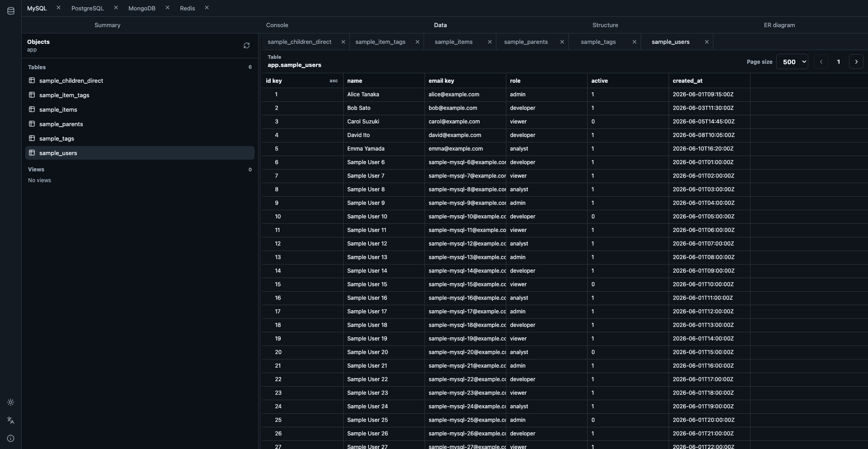Click the table icon next to sample_item_tags

(32, 95)
